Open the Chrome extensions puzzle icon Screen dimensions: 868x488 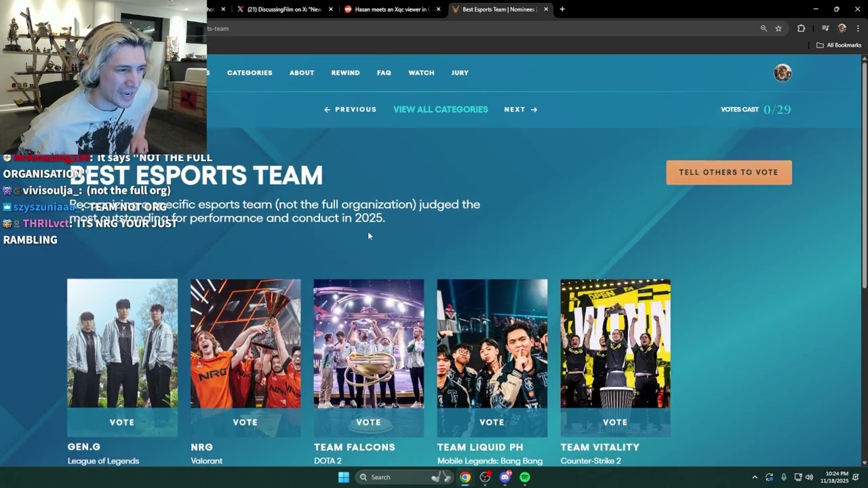tap(802, 28)
